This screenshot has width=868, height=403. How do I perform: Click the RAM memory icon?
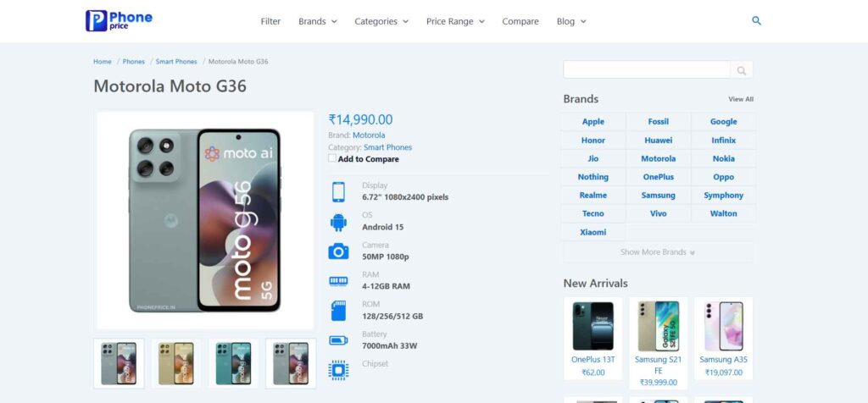(x=338, y=281)
